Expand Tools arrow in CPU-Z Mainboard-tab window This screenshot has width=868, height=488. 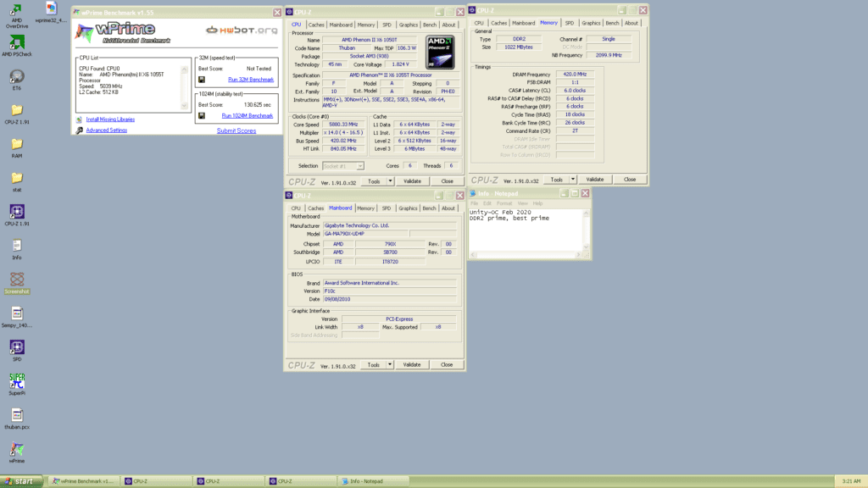pyautogui.click(x=390, y=365)
